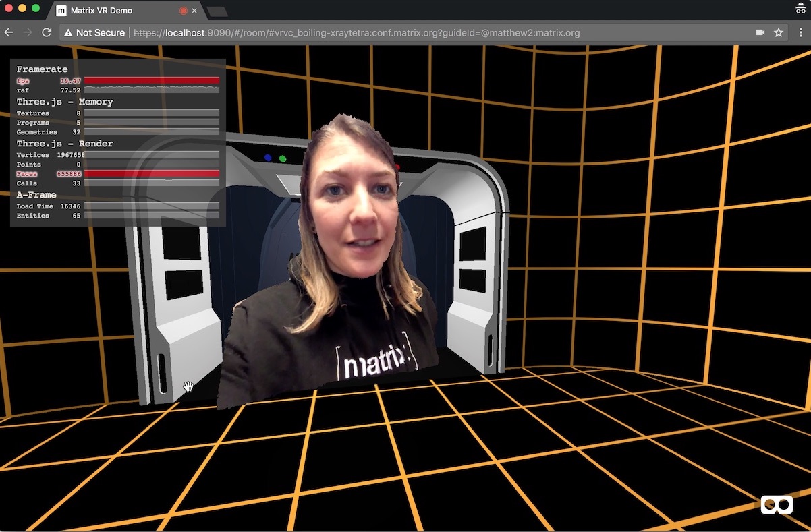Image resolution: width=811 pixels, height=532 pixels.
Task: Open camera permissions icon in address bar
Action: tap(760, 32)
